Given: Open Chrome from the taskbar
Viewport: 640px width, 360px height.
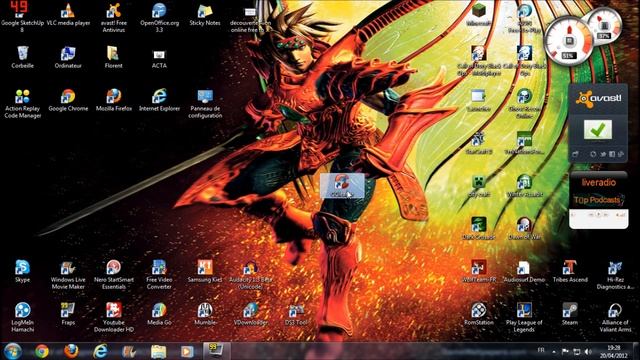Looking at the screenshot, I should pyautogui.click(x=42, y=351).
